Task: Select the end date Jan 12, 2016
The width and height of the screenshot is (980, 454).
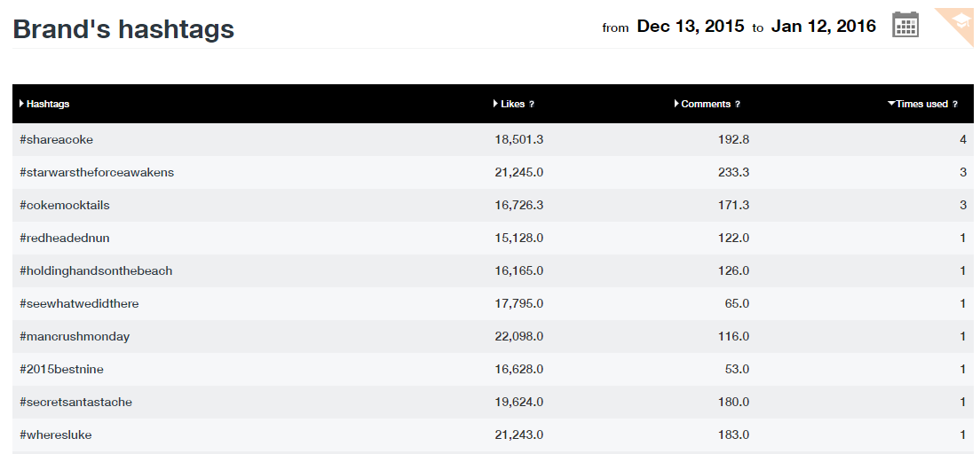Action: pyautogui.click(x=823, y=27)
